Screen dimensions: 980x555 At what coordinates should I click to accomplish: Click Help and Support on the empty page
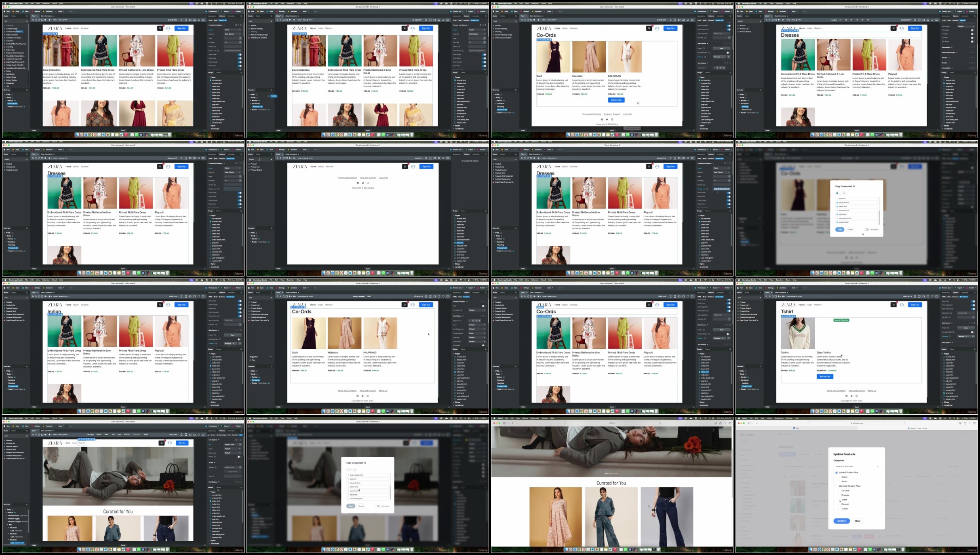[x=368, y=178]
